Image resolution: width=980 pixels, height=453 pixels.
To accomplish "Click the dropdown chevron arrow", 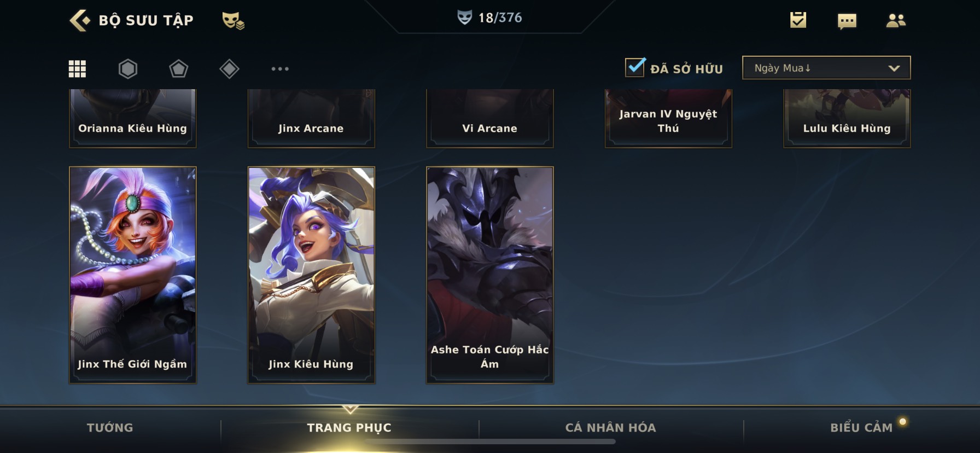I will click(x=894, y=68).
